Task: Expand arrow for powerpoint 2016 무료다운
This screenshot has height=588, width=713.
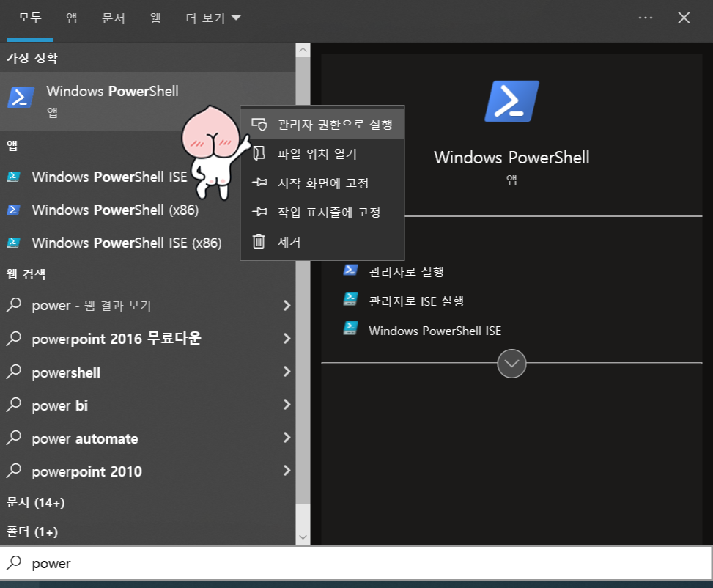Action: point(287,339)
